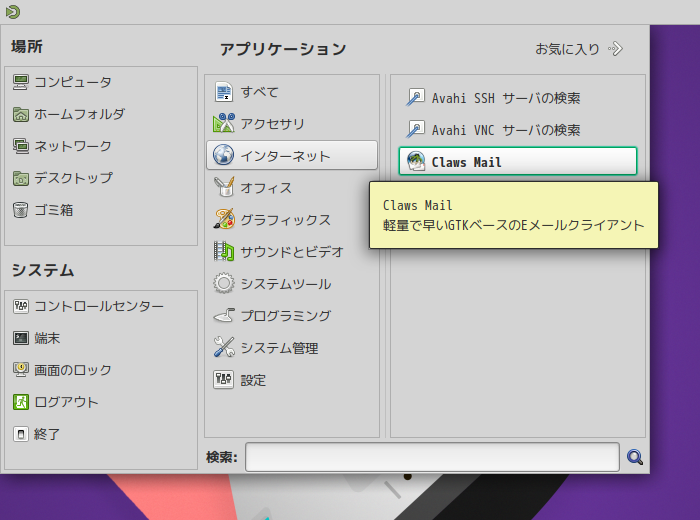This screenshot has width=700, height=520.
Task: Click the Claws Mail application icon
Action: pos(416,162)
